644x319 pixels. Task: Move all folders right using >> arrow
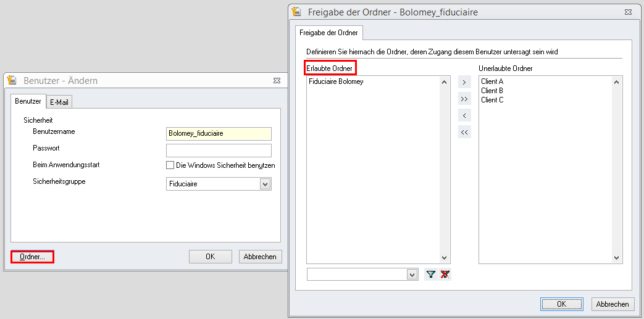pos(464,99)
